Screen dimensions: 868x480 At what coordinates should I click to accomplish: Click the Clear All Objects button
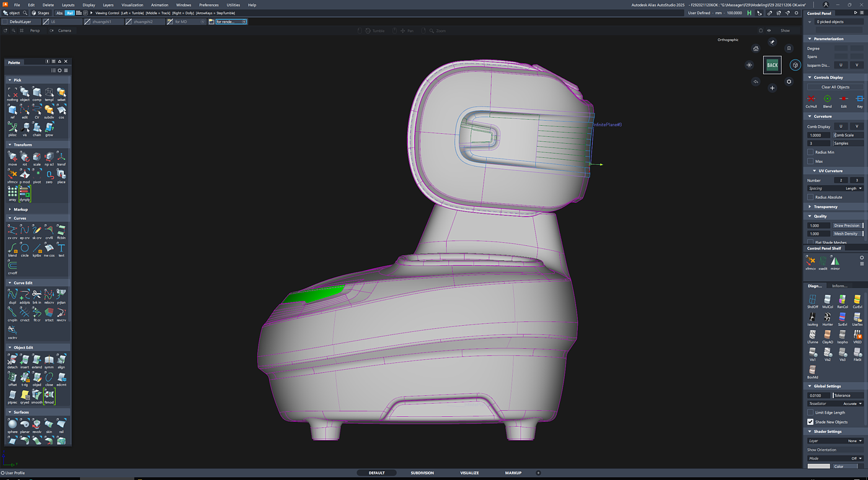click(835, 87)
